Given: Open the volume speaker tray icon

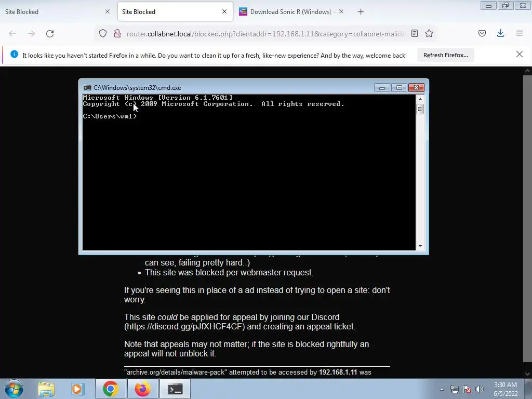Looking at the screenshot, I should pos(480,389).
